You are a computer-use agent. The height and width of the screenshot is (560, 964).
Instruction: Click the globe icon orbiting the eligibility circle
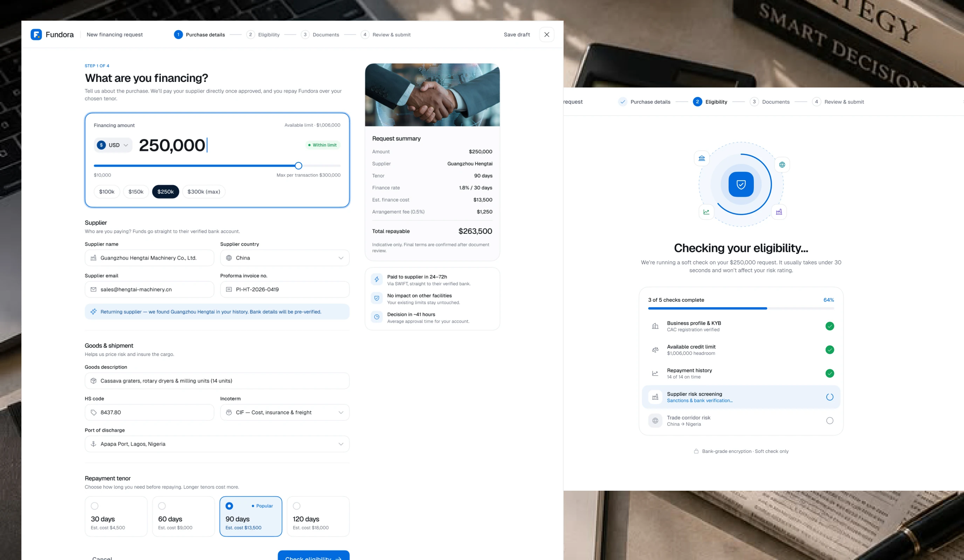[782, 165]
